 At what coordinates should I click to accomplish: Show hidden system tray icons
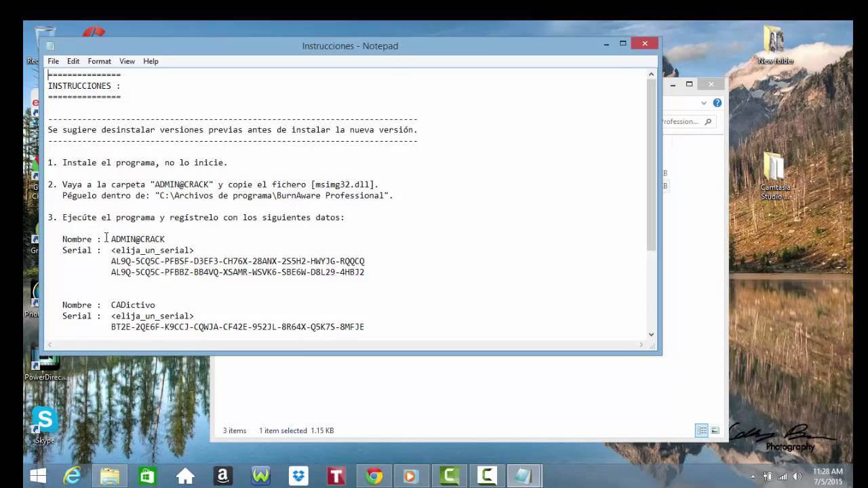point(753,476)
